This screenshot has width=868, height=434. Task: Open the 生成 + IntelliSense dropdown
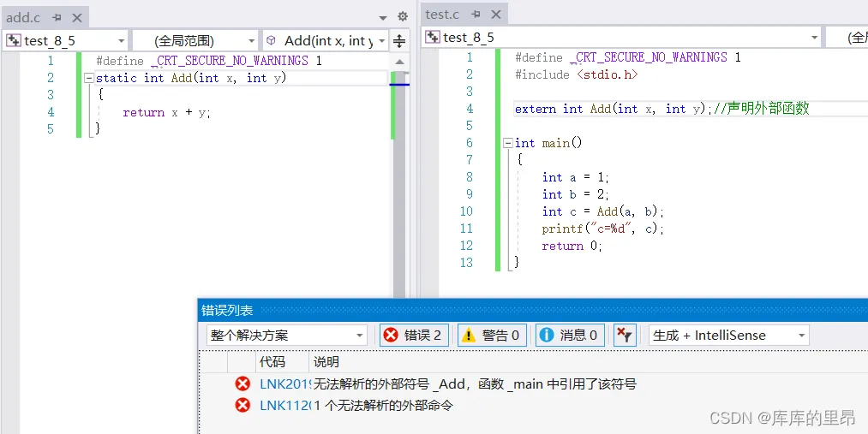pos(728,335)
